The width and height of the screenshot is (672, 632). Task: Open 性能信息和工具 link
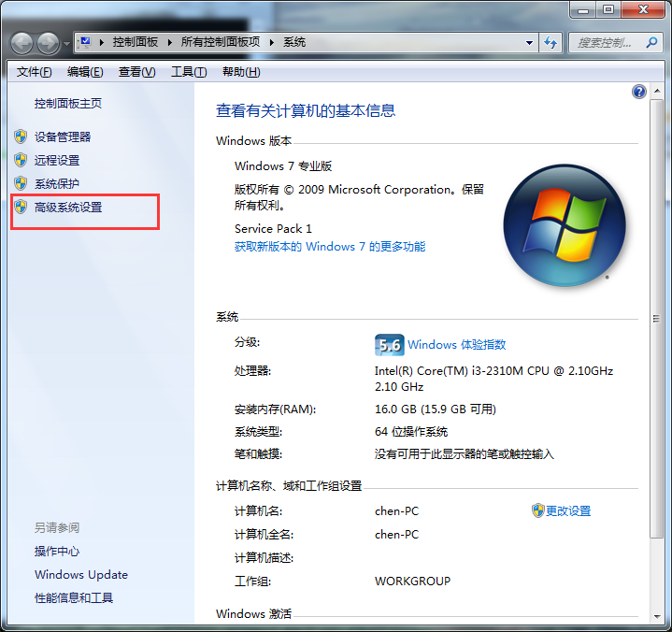tap(74, 597)
